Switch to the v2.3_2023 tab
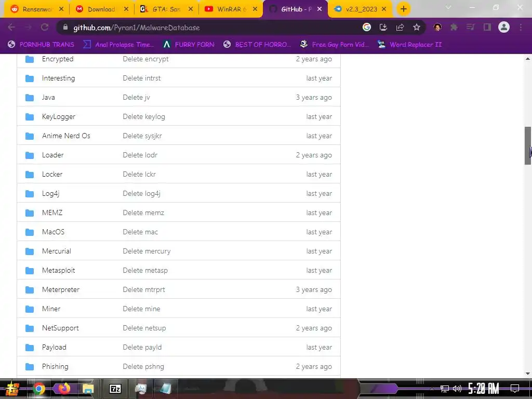 pos(360,9)
